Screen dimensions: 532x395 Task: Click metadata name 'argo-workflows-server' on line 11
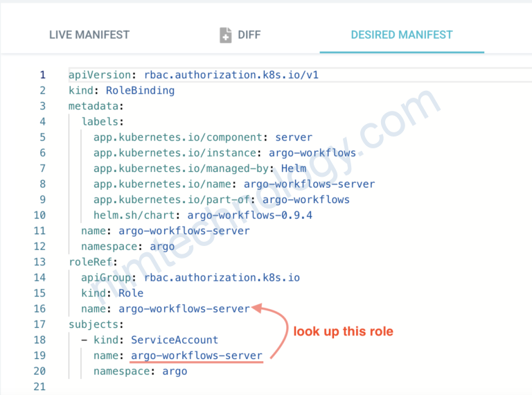(x=184, y=231)
